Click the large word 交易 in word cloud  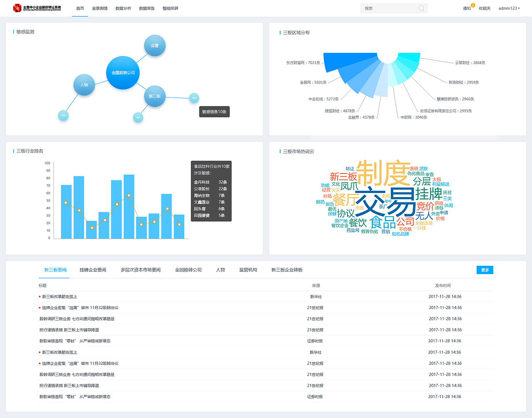385,201
